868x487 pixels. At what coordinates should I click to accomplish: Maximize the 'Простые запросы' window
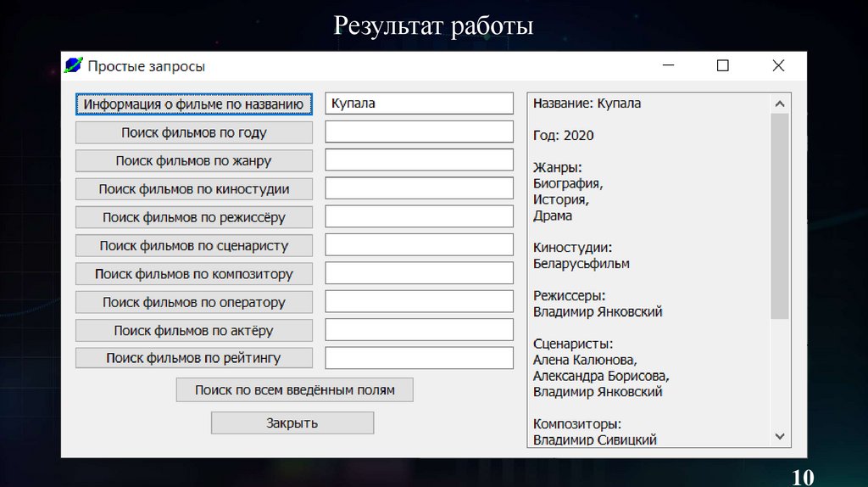click(x=723, y=66)
